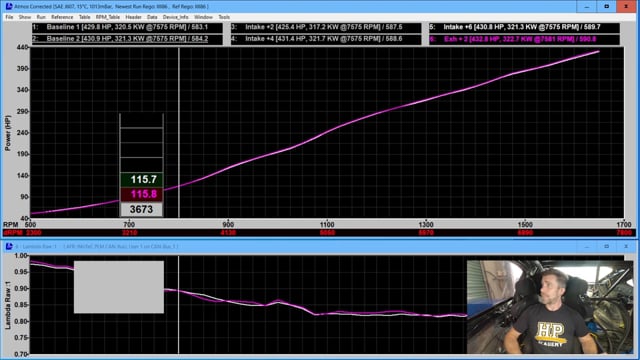Select run 6 Exh +2 legend entry
640x360 pixels.
[524, 39]
